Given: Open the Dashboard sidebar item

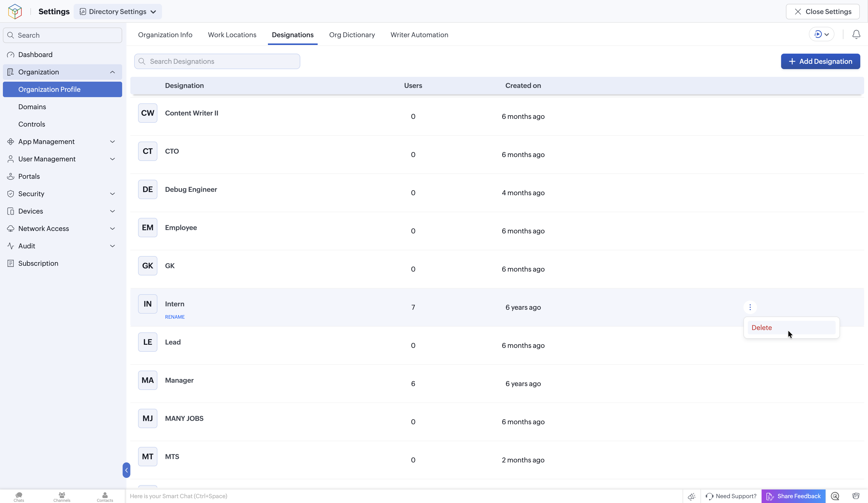Looking at the screenshot, I should tap(62, 54).
